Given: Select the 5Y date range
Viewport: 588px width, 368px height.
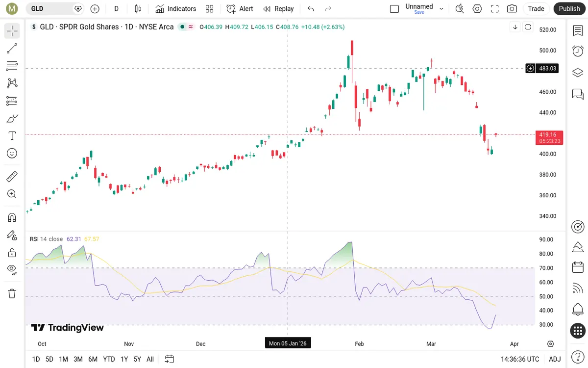Looking at the screenshot, I should [137, 359].
